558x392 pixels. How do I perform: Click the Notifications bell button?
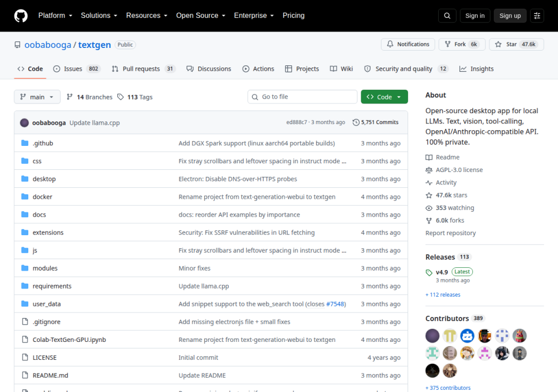tap(408, 44)
